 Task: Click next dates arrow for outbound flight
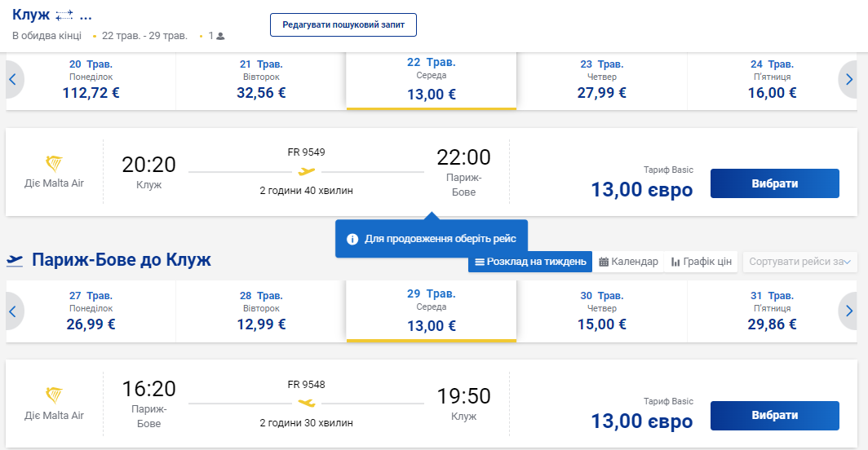coord(848,79)
